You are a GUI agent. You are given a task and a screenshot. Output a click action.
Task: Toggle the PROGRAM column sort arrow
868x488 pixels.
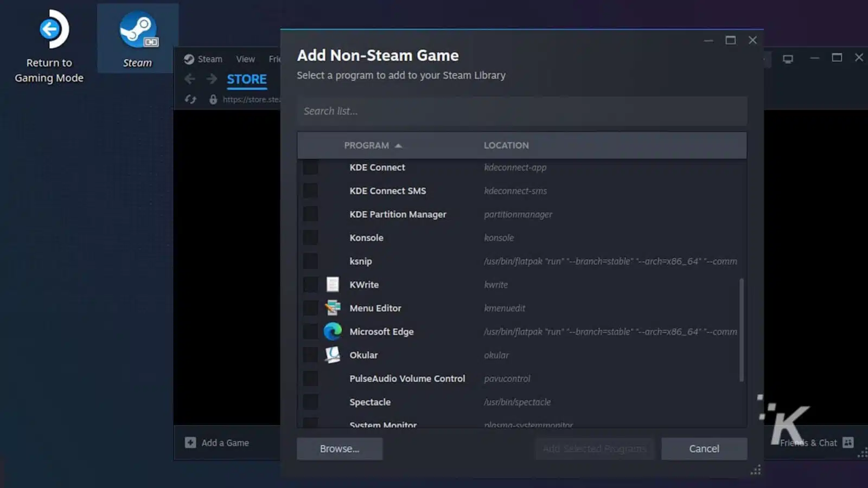399,145
